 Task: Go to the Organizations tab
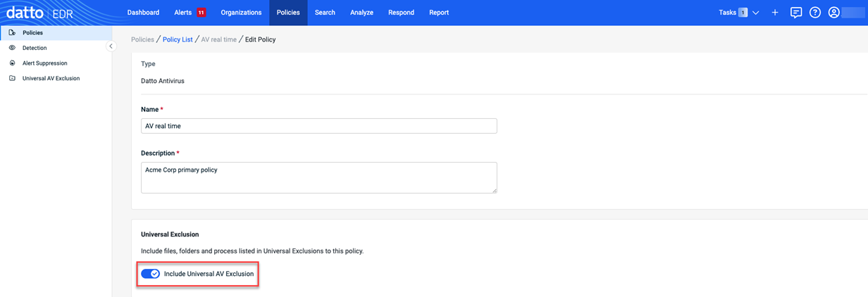[241, 13]
